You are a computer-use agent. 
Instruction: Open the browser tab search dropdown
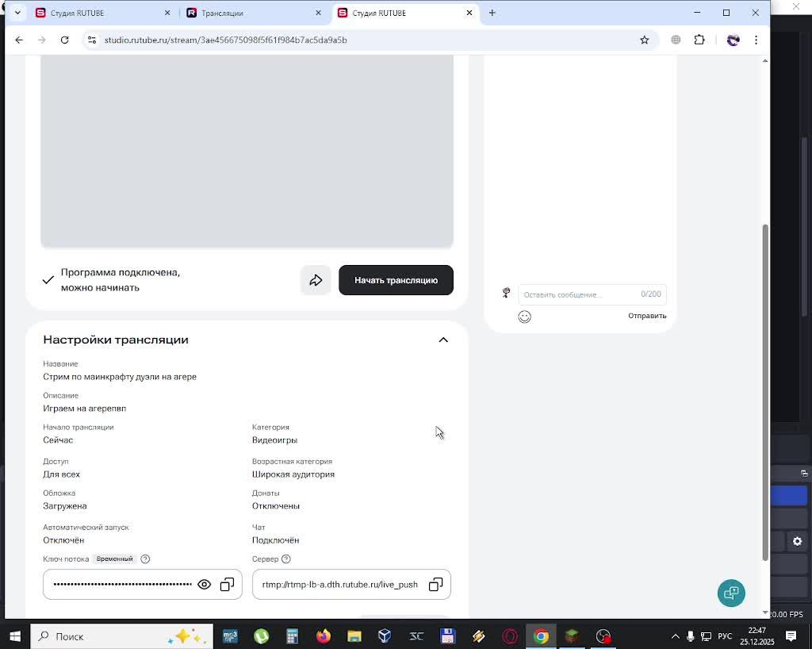[17, 13]
